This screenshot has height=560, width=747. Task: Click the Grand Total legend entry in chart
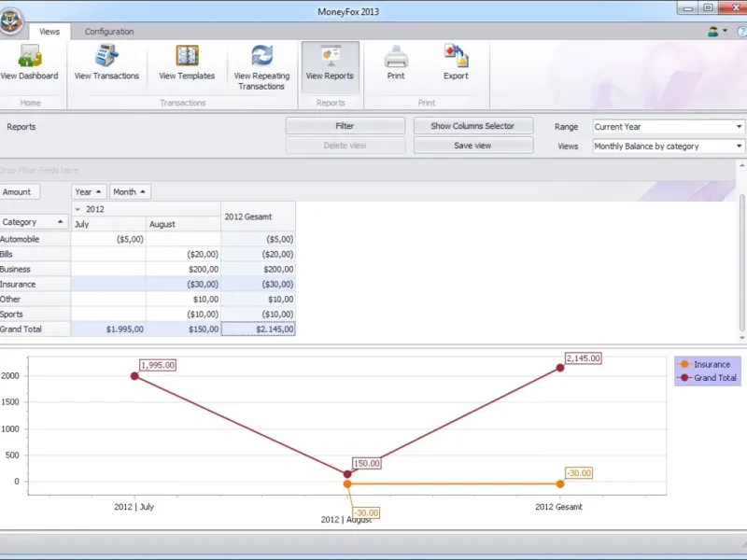coord(708,378)
